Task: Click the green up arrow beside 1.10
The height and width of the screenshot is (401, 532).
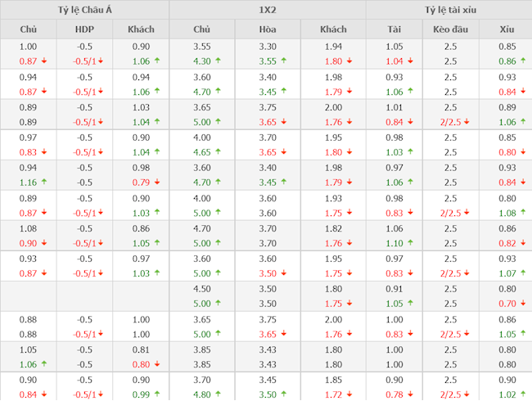Action: point(411,242)
